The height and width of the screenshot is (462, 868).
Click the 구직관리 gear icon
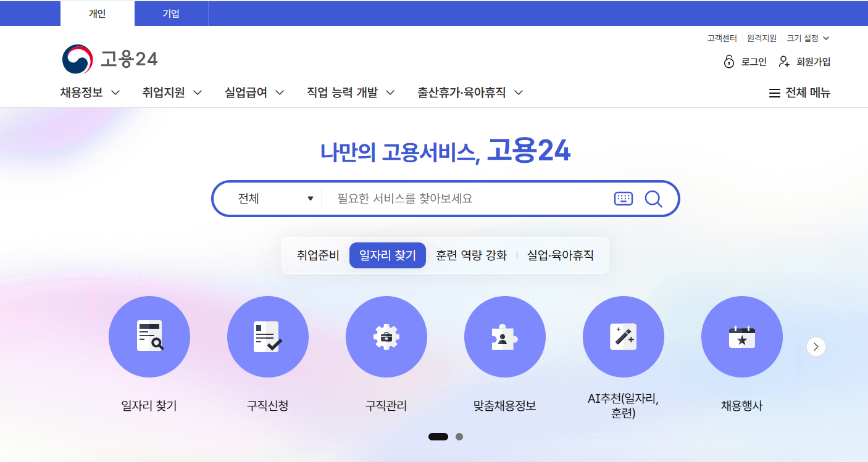point(386,337)
